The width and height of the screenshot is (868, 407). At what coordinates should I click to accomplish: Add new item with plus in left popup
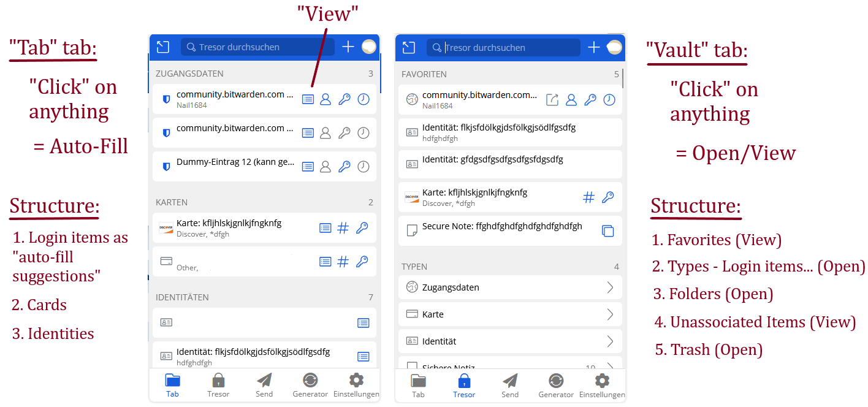tap(348, 47)
